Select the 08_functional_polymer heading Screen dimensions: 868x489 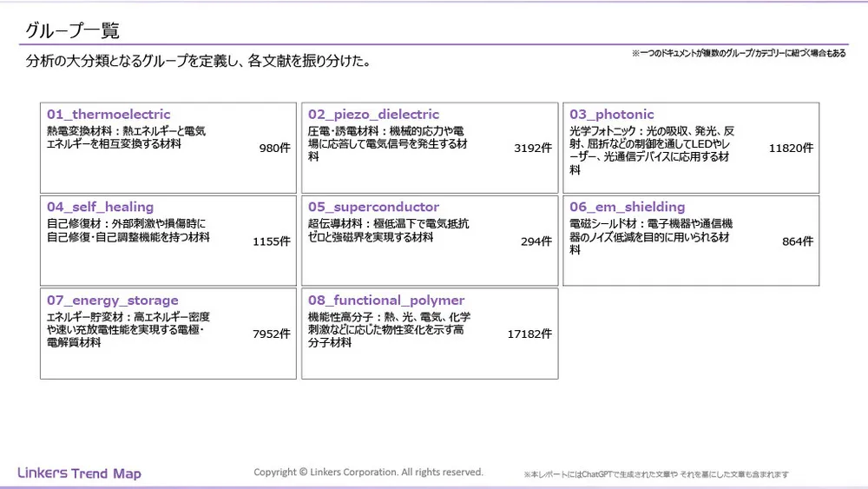[386, 301]
